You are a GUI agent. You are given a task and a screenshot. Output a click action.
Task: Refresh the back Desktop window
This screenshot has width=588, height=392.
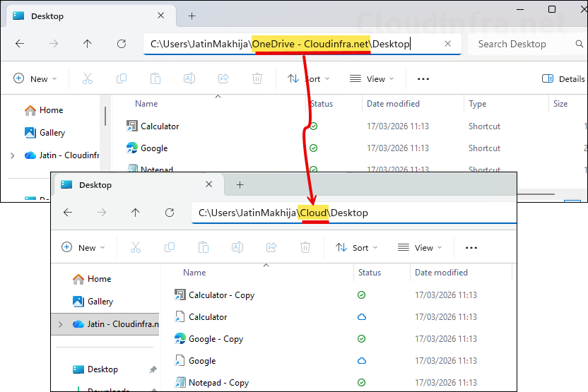coord(122,44)
